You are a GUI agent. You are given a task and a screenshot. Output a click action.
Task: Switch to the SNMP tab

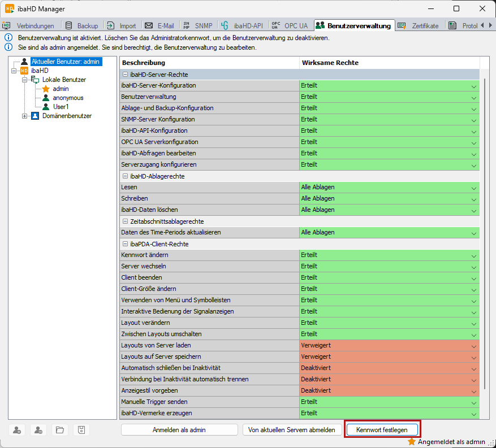point(198,25)
